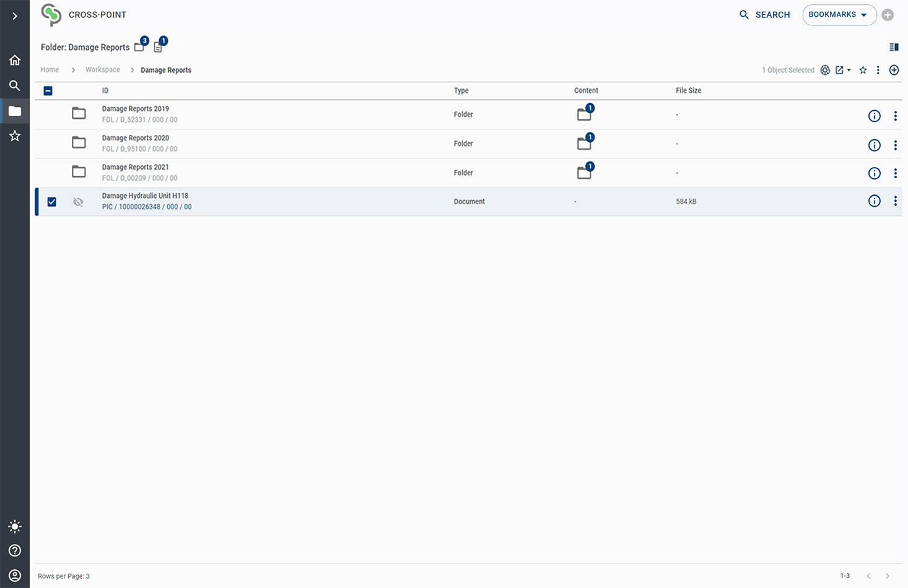The image size is (908, 588).
Task: Open the user account profile icon
Action: (15, 576)
